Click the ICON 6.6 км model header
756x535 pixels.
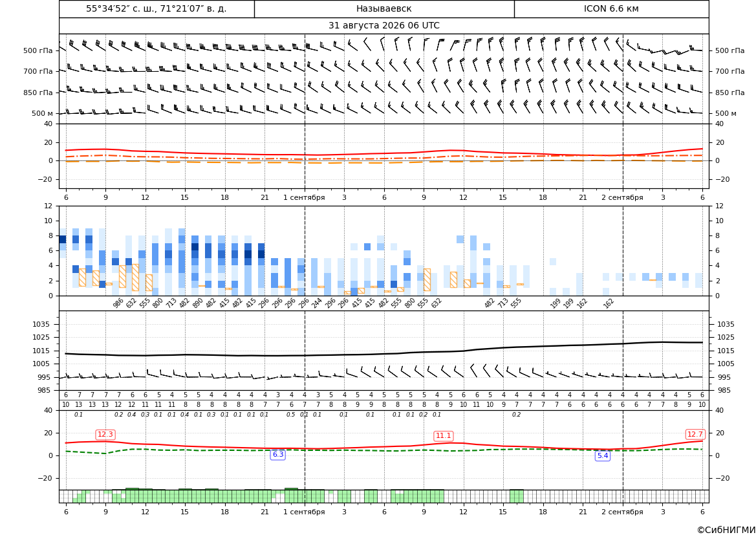coord(611,8)
